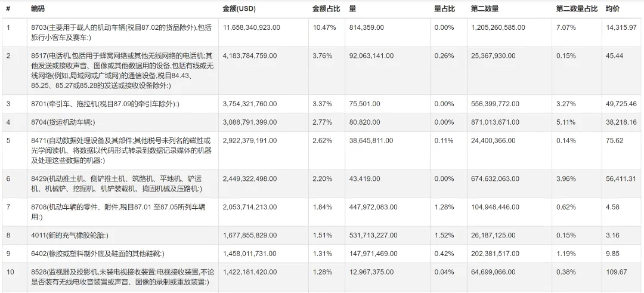Open the 4011 rubber tires code entry
The width and height of the screenshot is (644, 293).
pyautogui.click(x=70, y=235)
